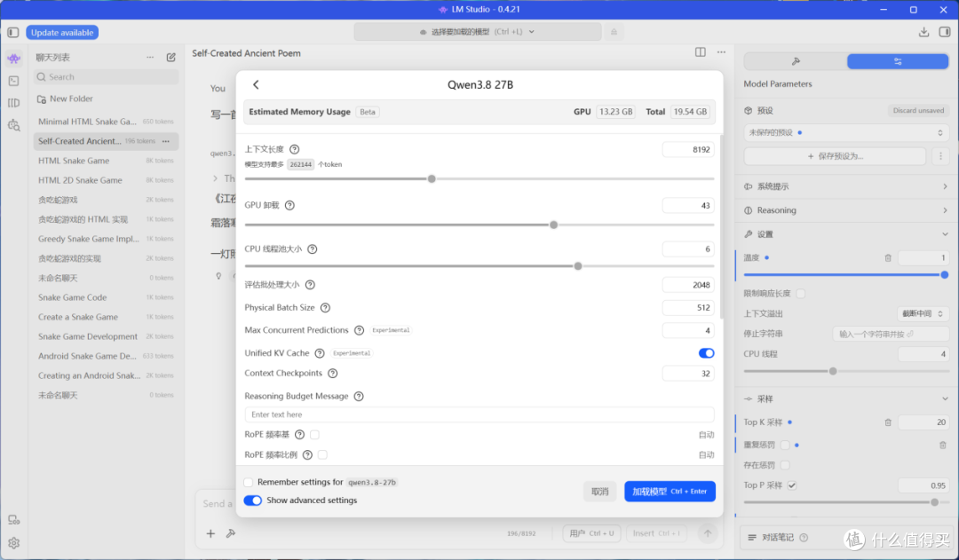The width and height of the screenshot is (959, 560).
Task: Switch to the wrench tools tab
Action: pyautogui.click(x=795, y=61)
